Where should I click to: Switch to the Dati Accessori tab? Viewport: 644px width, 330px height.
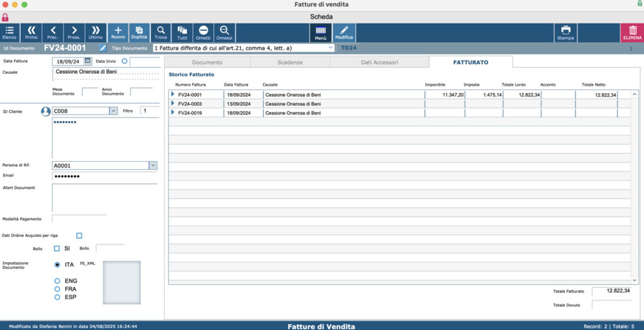379,62
